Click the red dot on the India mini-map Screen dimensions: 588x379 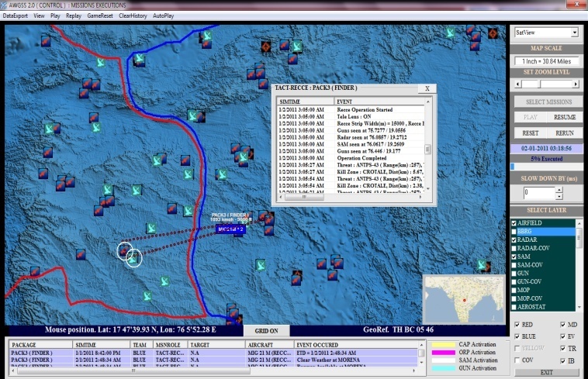coord(464,301)
